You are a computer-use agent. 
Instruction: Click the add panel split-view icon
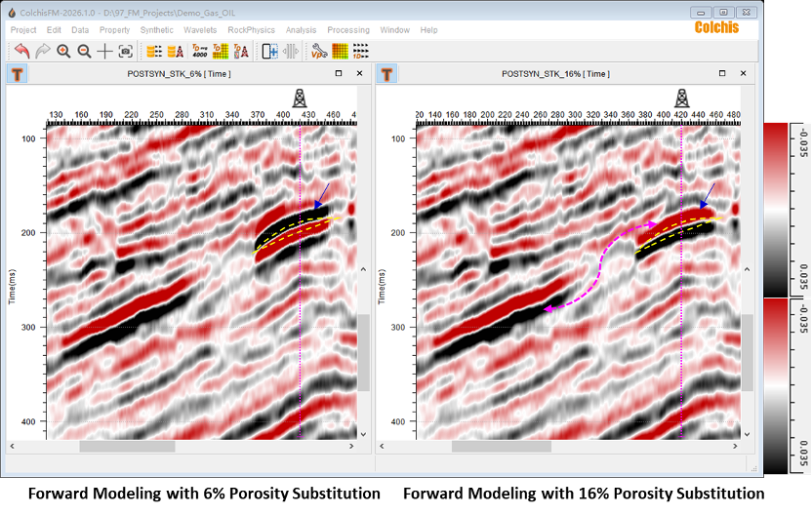click(x=269, y=51)
